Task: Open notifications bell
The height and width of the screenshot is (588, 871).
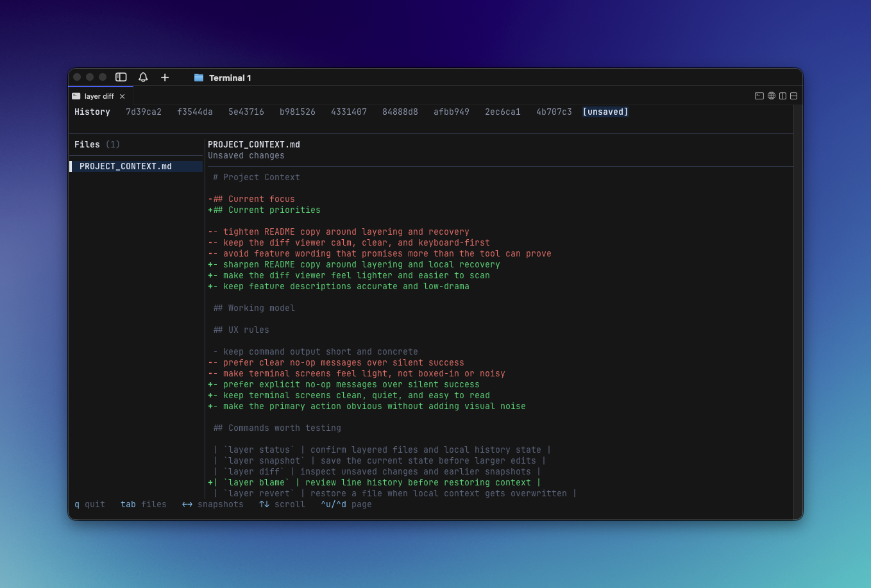Action: (x=143, y=77)
